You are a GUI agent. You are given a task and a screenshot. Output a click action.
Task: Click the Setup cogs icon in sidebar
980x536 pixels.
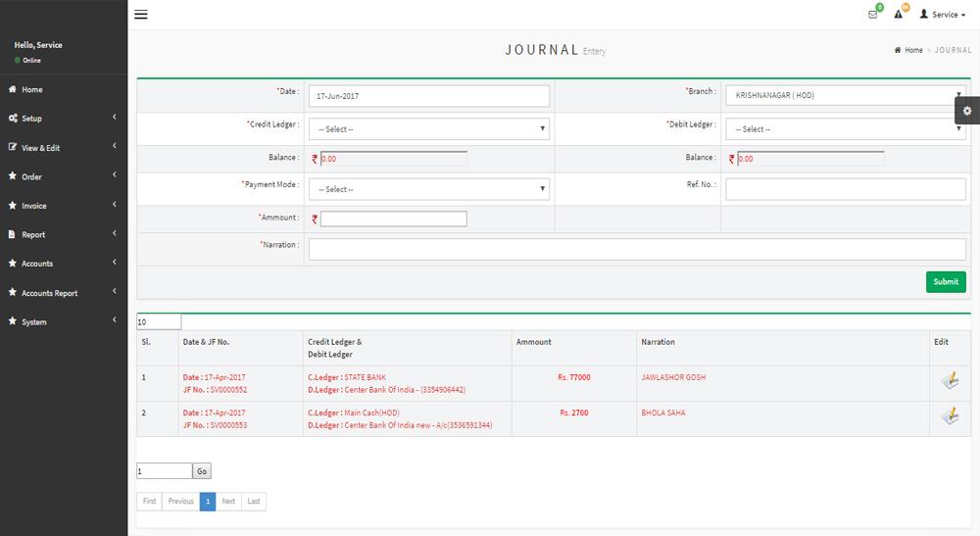coord(13,118)
